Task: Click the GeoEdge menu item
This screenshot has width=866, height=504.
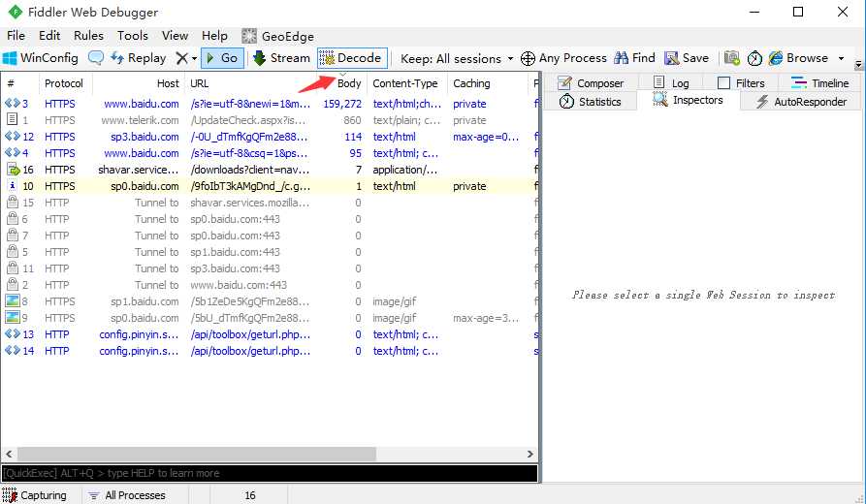Action: click(277, 37)
